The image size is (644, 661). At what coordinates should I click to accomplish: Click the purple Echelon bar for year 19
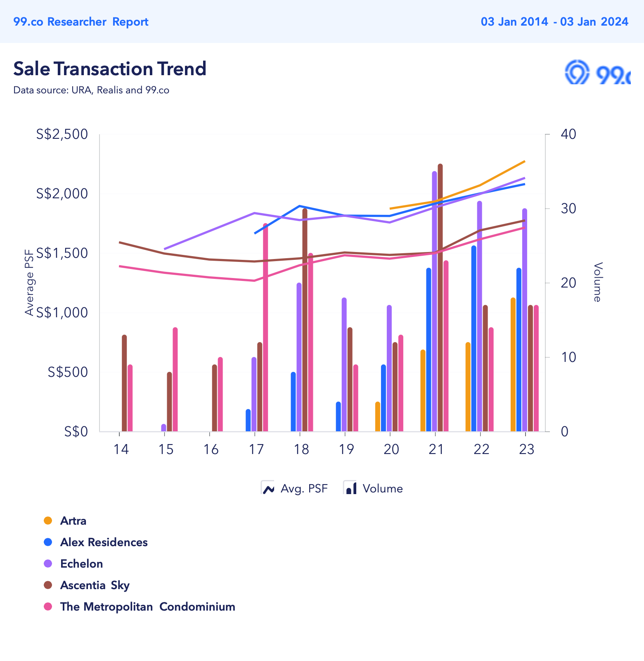point(344,365)
